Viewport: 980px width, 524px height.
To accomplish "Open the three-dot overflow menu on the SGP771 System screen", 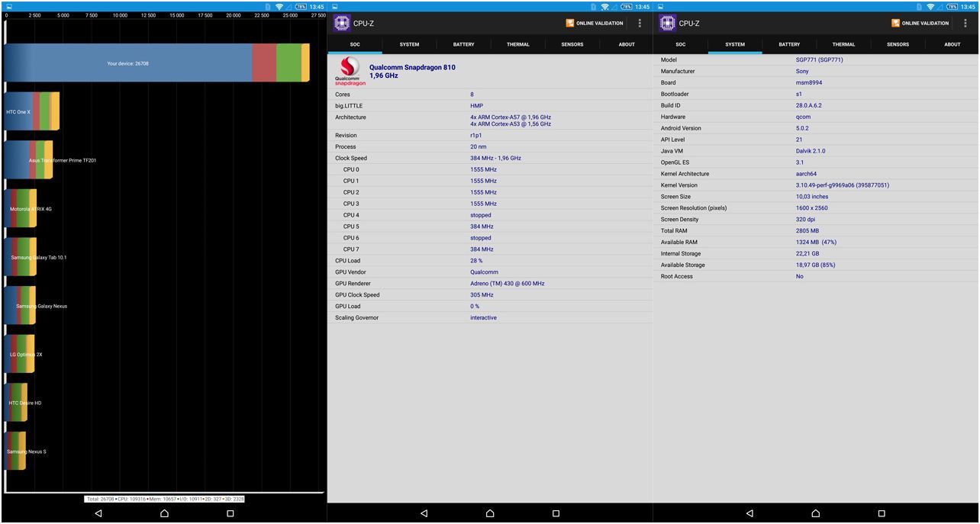I will (965, 24).
